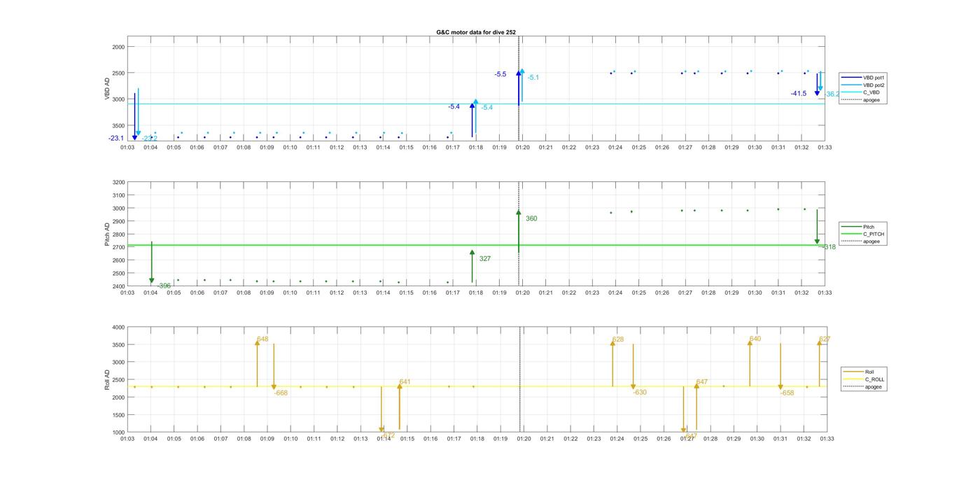Select the title 'G&C motor data for dive 252'

(x=476, y=32)
